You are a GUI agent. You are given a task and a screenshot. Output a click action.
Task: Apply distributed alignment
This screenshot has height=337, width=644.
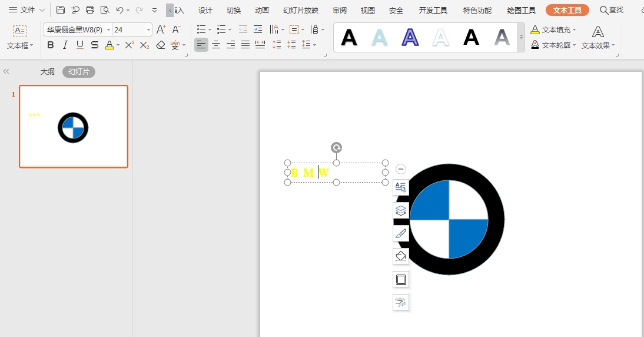[x=260, y=44]
